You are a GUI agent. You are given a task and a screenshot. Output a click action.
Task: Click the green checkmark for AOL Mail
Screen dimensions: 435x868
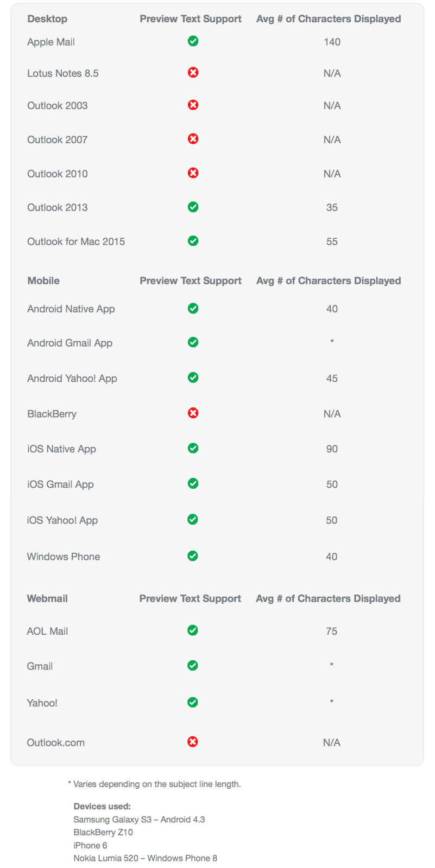click(x=192, y=630)
